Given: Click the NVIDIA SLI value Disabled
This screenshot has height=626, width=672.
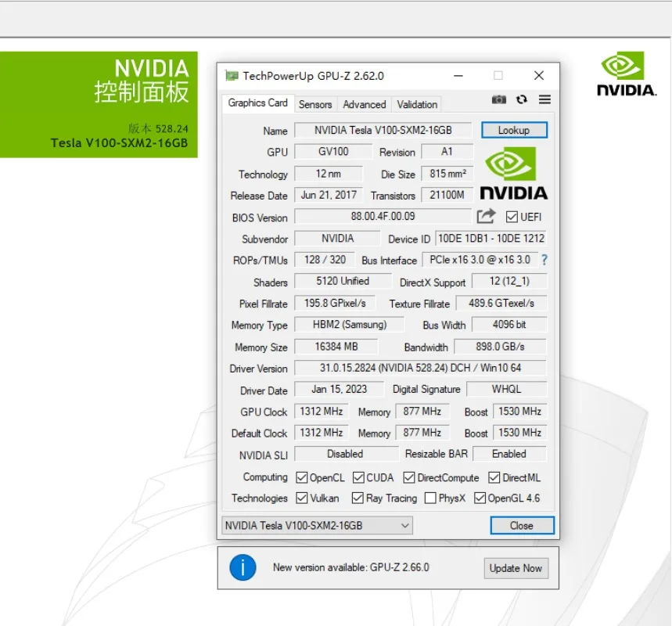Looking at the screenshot, I should coord(346,454).
